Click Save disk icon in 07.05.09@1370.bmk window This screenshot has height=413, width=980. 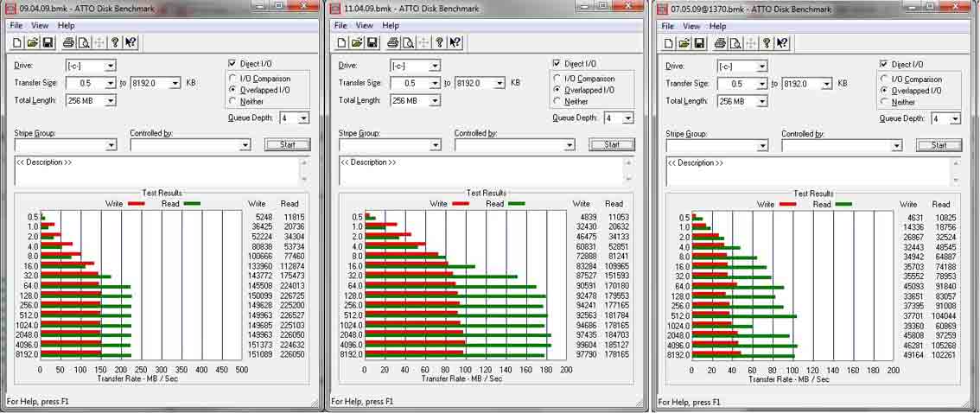tap(699, 43)
